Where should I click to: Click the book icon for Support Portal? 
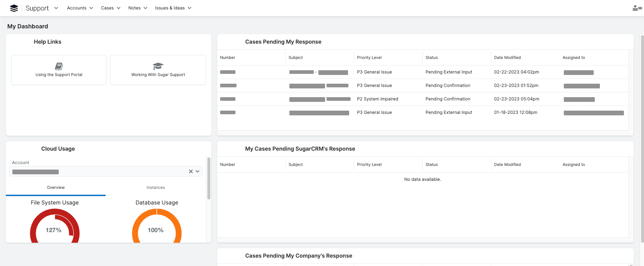[59, 66]
